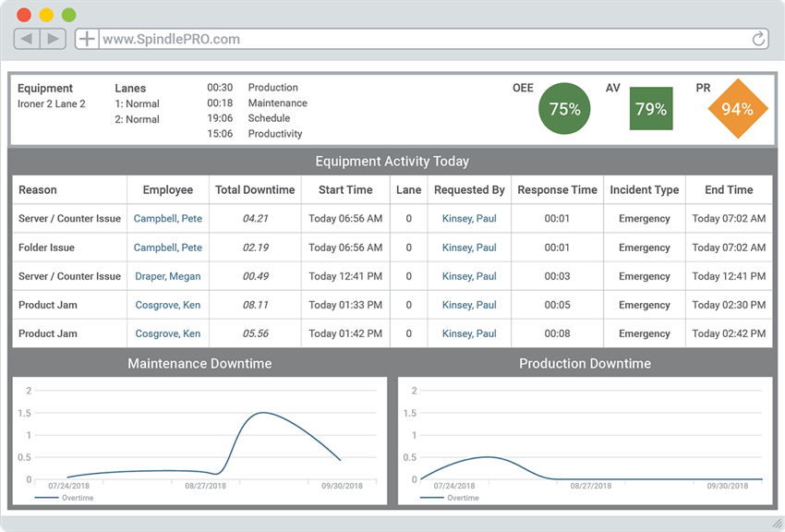Click the macOS yellow minimize window button

click(x=46, y=15)
